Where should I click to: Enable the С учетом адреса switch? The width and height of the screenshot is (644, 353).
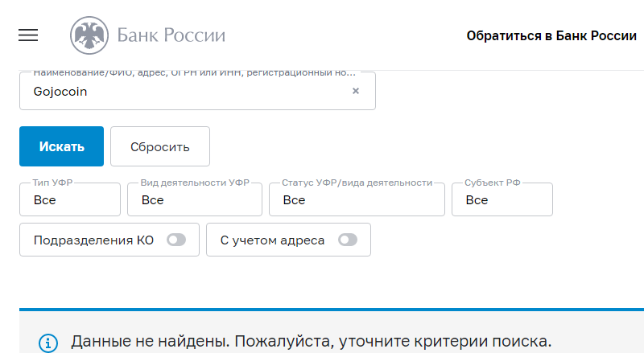pyautogui.click(x=348, y=240)
